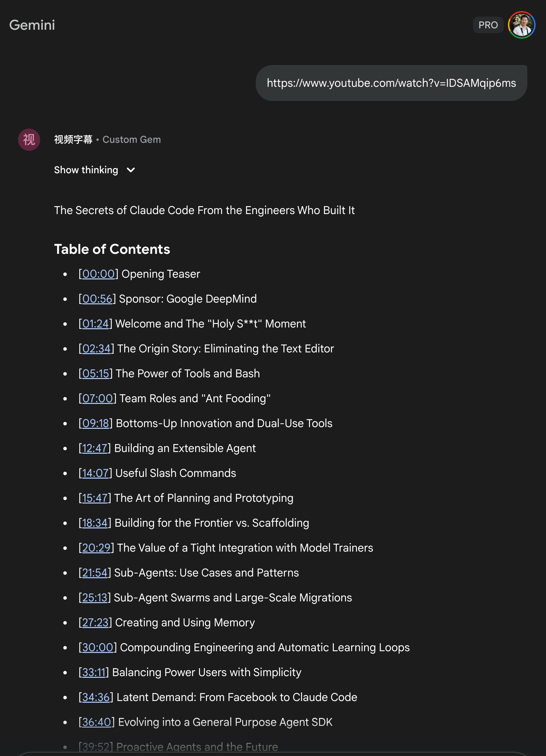546x756 pixels.
Task: Select the 02:34 Origin Story timestamp
Action: [96, 349]
